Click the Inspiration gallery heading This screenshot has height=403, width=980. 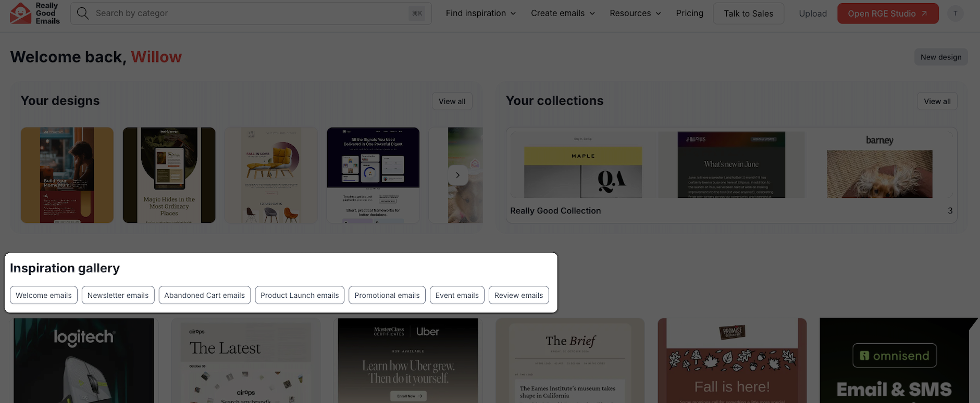[65, 268]
